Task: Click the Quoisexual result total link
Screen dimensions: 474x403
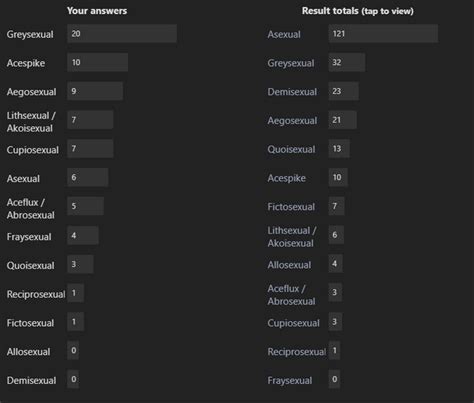Action: (x=291, y=149)
